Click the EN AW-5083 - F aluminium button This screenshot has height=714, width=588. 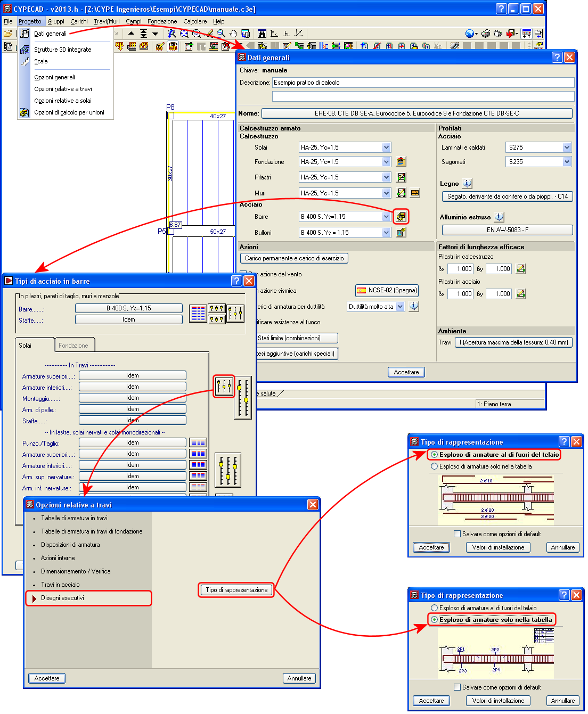click(x=508, y=230)
